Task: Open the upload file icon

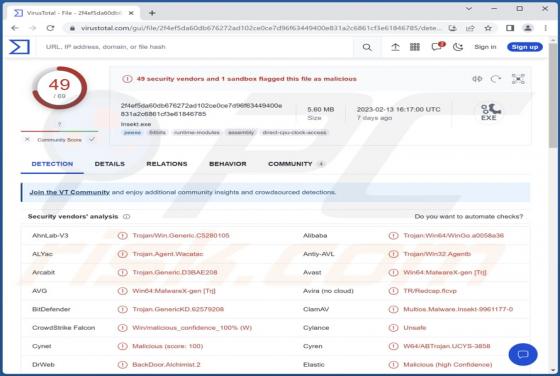Action: (395, 47)
